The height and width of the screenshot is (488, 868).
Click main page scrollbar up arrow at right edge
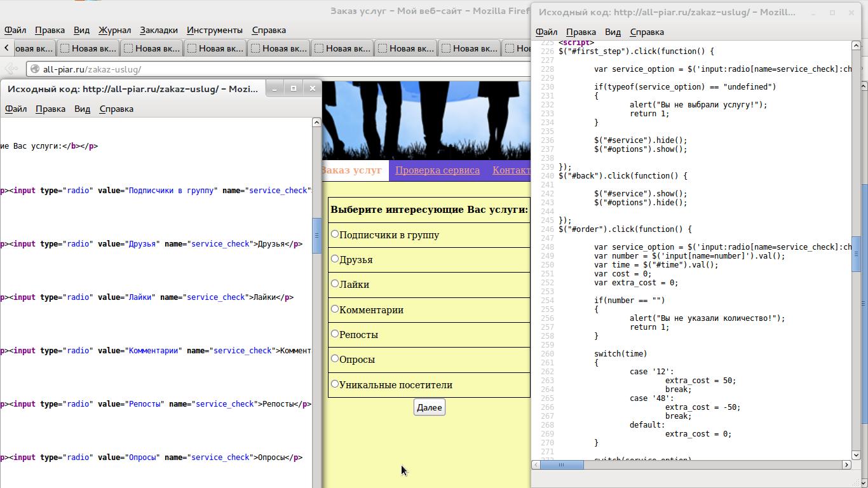[864, 85]
